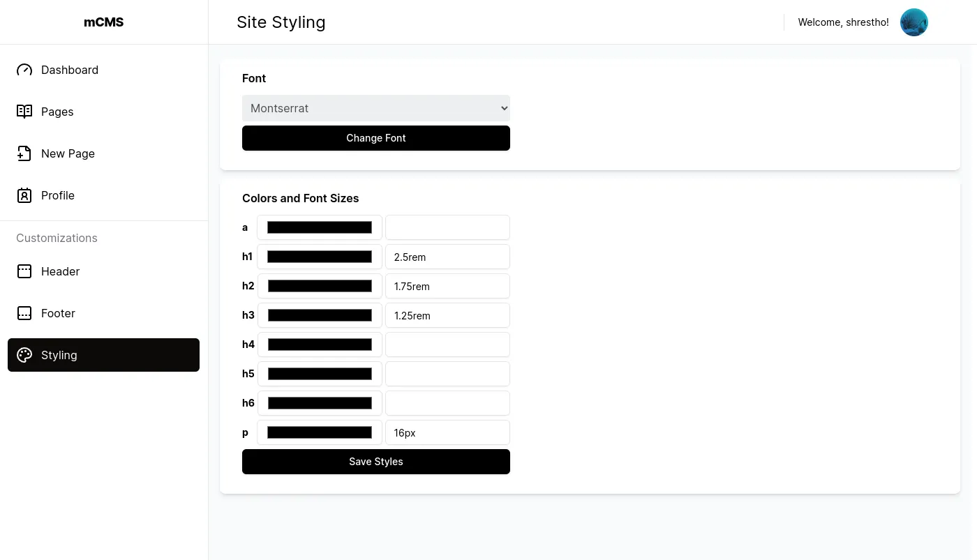
Task: Click the Pages open-book icon
Action: [24, 112]
